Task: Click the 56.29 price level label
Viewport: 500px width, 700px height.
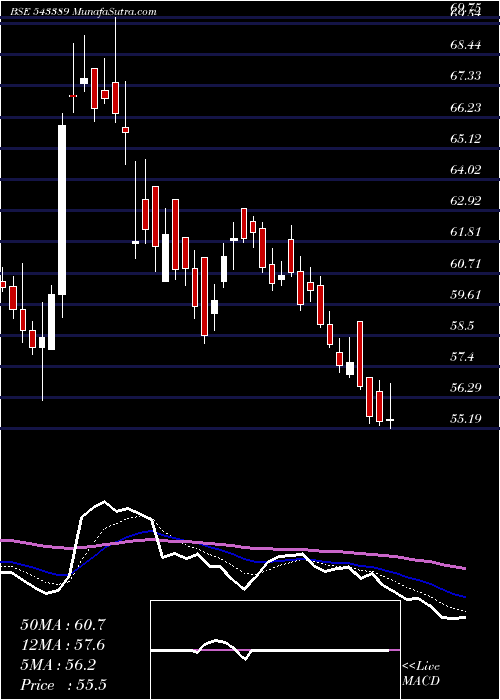Action: click(466, 388)
